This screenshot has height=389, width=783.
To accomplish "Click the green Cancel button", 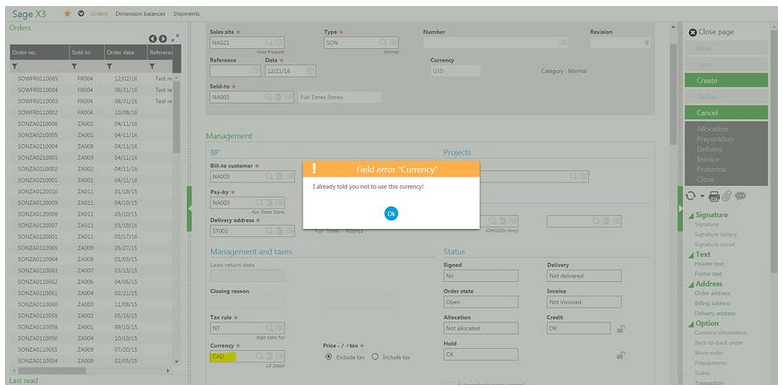I will (x=726, y=113).
